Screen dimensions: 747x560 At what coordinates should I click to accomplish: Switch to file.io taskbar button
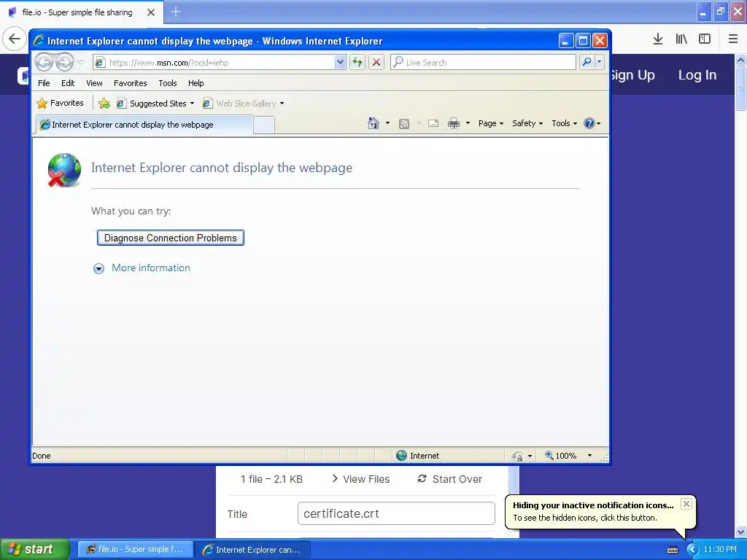click(x=135, y=550)
